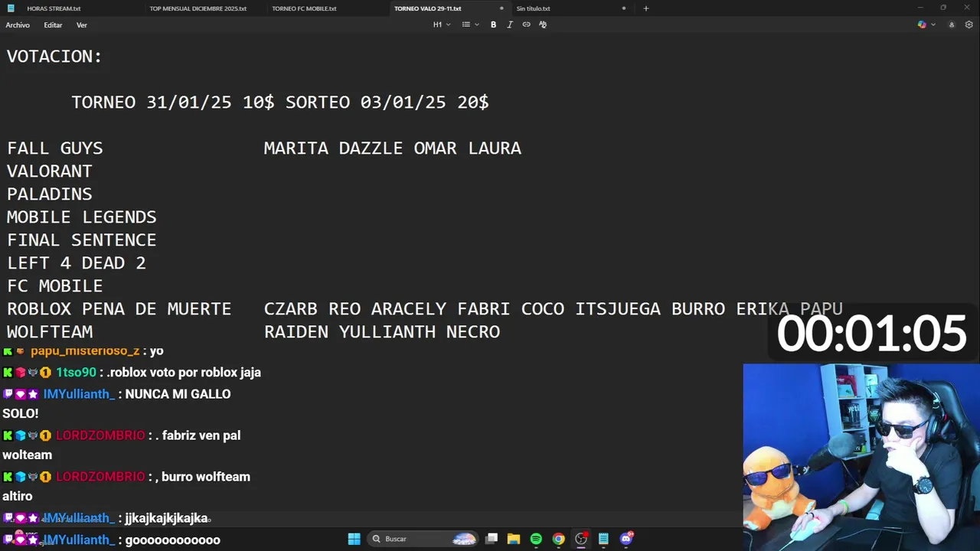Click the 00:01:05 countdown timer overlay
This screenshot has height=551, width=980.
(x=872, y=334)
